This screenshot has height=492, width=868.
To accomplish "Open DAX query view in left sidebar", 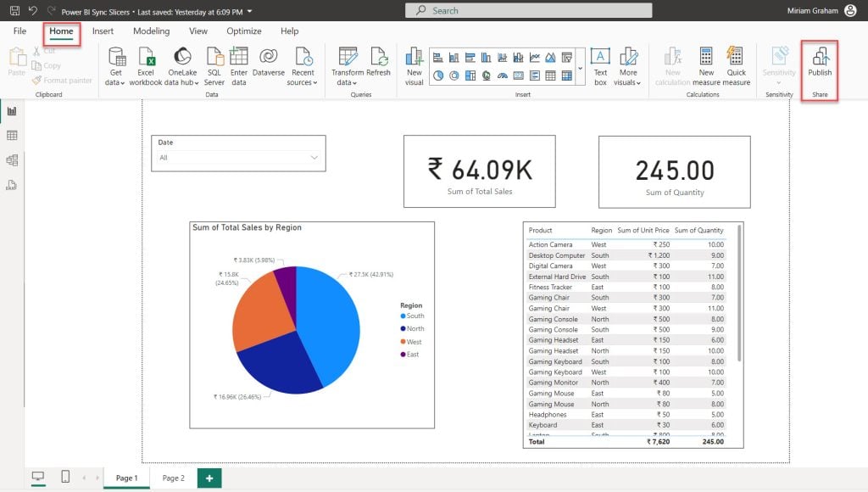I will [12, 185].
